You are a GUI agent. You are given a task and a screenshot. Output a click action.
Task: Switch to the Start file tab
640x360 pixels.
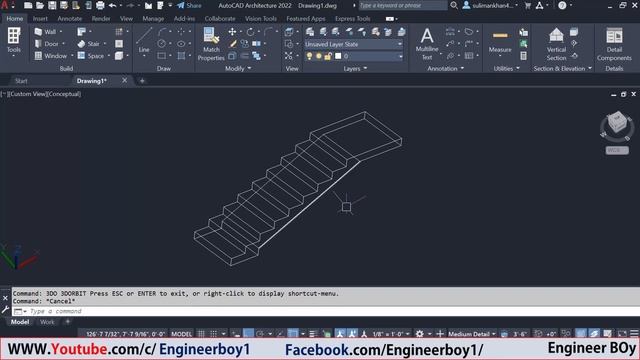(x=21, y=81)
